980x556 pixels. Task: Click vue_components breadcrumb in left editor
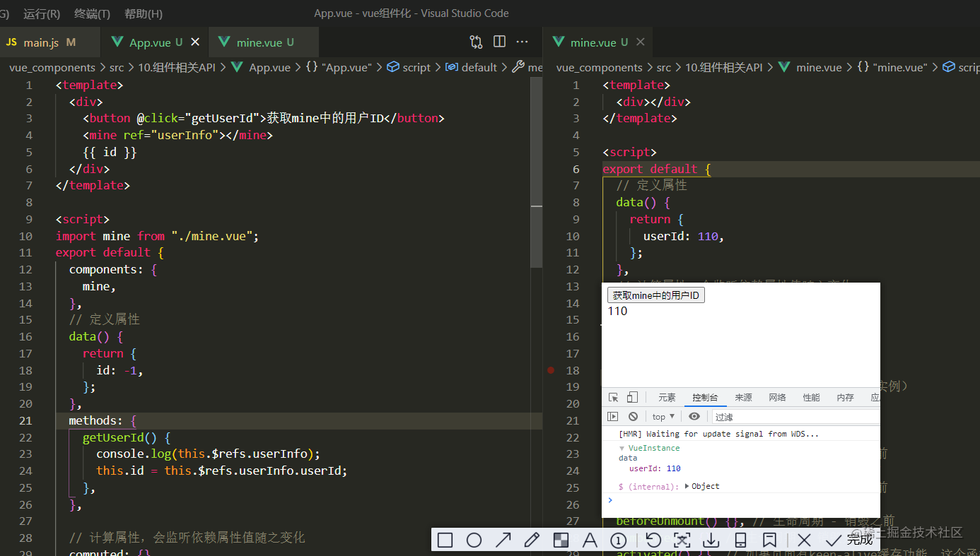(52, 67)
